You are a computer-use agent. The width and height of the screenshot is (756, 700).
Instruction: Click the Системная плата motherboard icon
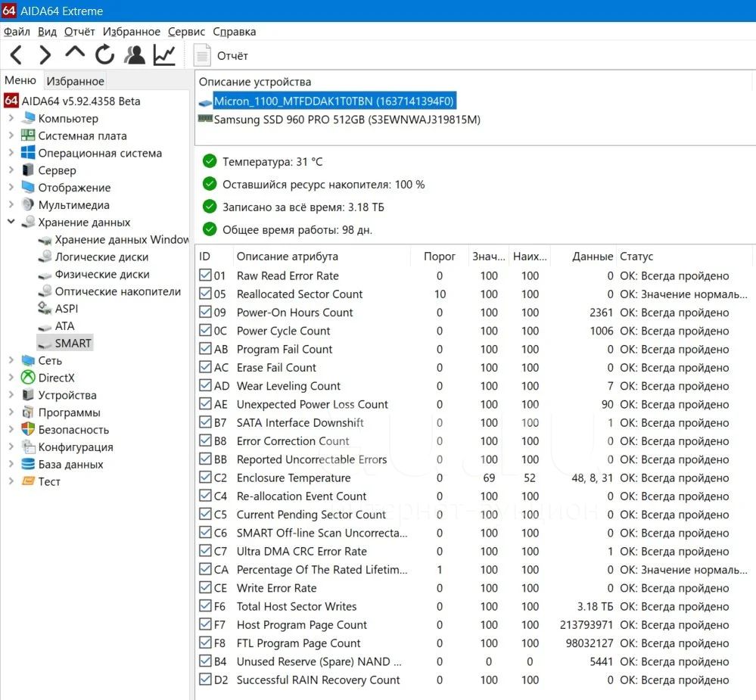point(28,135)
